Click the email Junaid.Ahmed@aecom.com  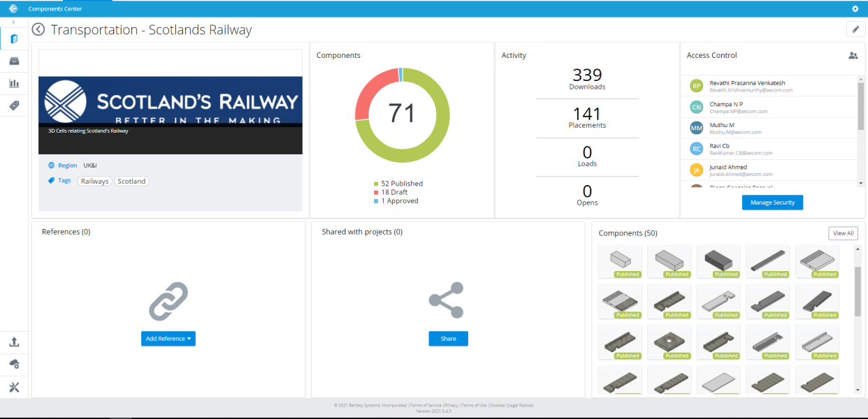point(741,174)
